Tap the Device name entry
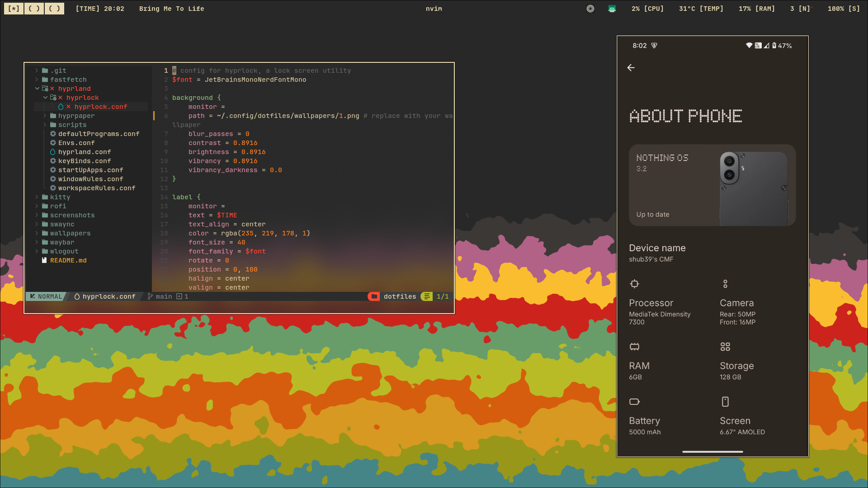Viewport: 868px width, 488px height. [657, 253]
